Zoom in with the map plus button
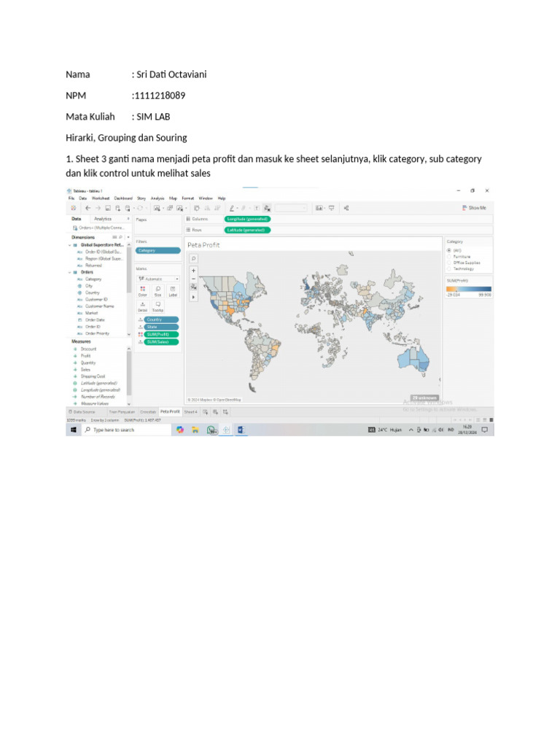The image size is (560, 747). pyautogui.click(x=193, y=271)
